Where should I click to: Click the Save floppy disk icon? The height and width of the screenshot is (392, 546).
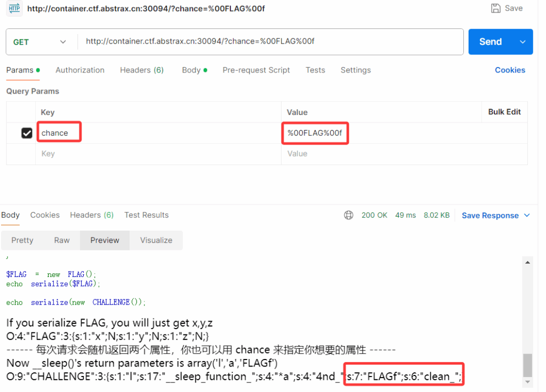(x=496, y=9)
